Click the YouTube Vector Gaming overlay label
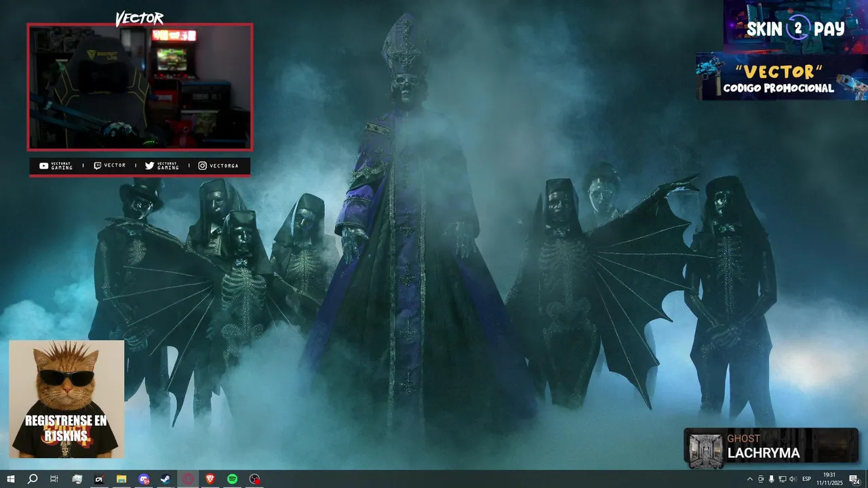This screenshot has height=488, width=868. point(56,165)
